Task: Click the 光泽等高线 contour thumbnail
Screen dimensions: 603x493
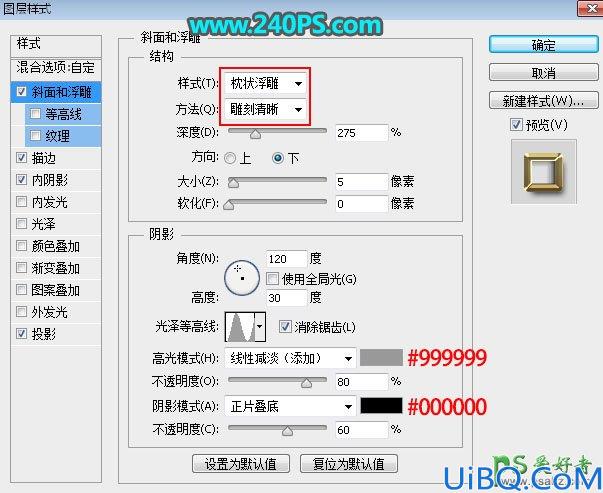Action: 240,327
